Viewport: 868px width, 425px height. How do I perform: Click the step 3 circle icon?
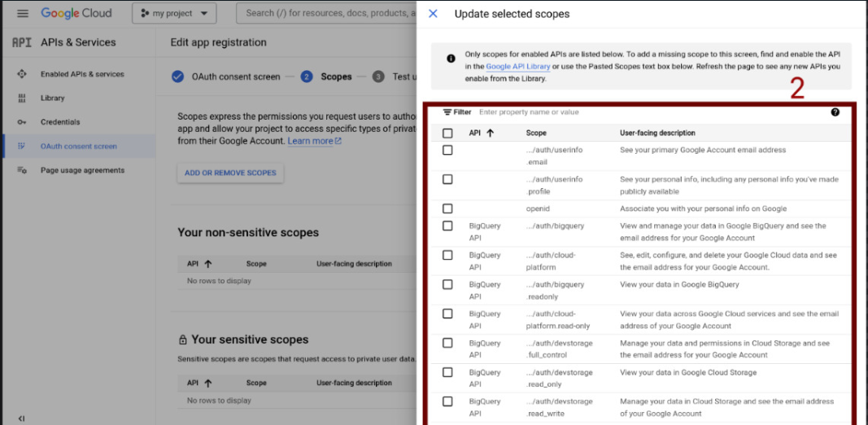coord(378,77)
